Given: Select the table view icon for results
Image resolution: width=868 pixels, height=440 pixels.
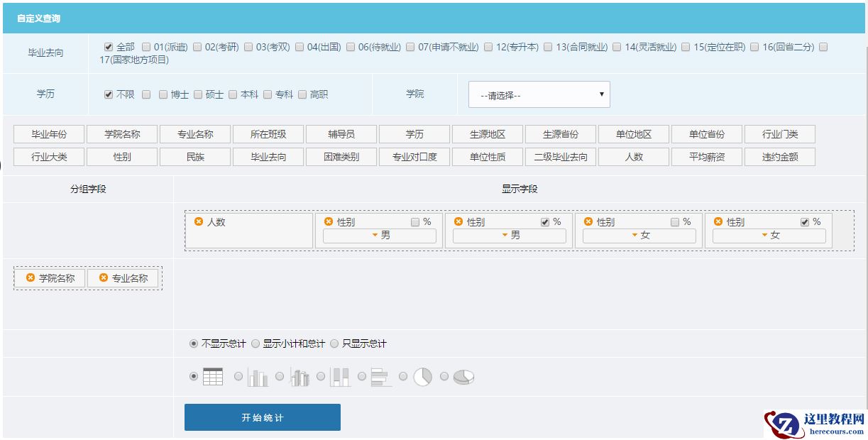Looking at the screenshot, I should (213, 376).
